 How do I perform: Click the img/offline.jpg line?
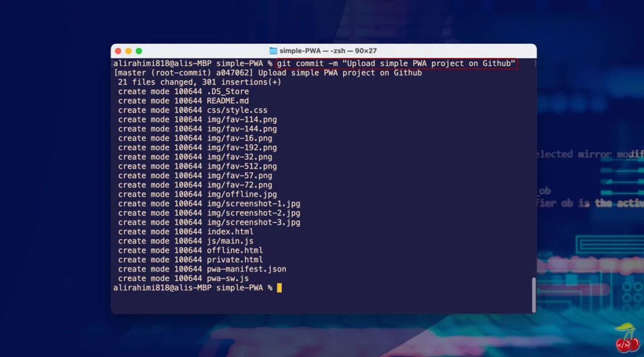pos(197,194)
